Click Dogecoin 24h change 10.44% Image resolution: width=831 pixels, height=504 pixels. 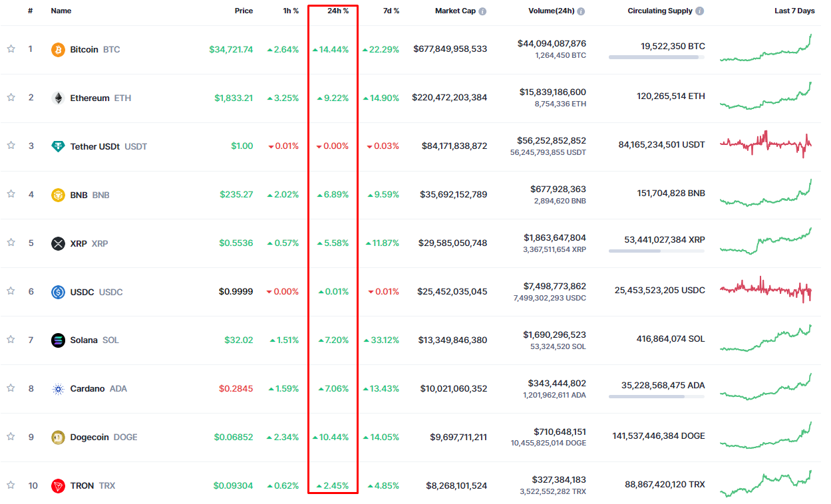click(331, 438)
